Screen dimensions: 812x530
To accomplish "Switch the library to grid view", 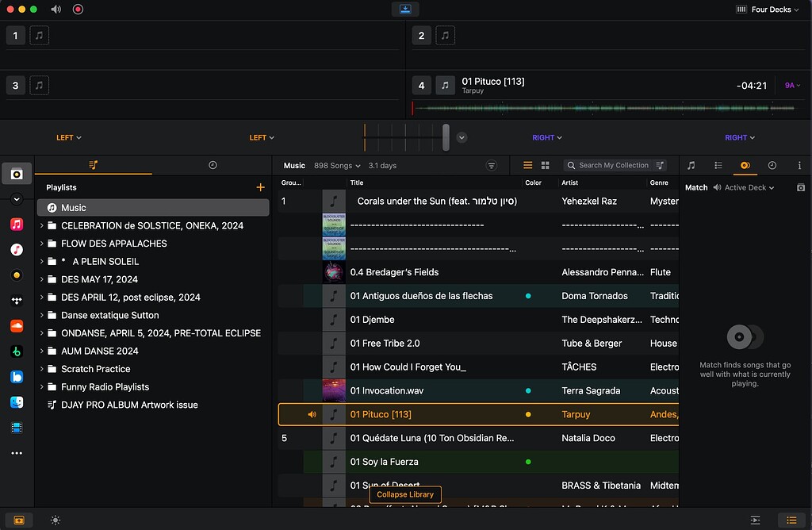I will (x=546, y=166).
